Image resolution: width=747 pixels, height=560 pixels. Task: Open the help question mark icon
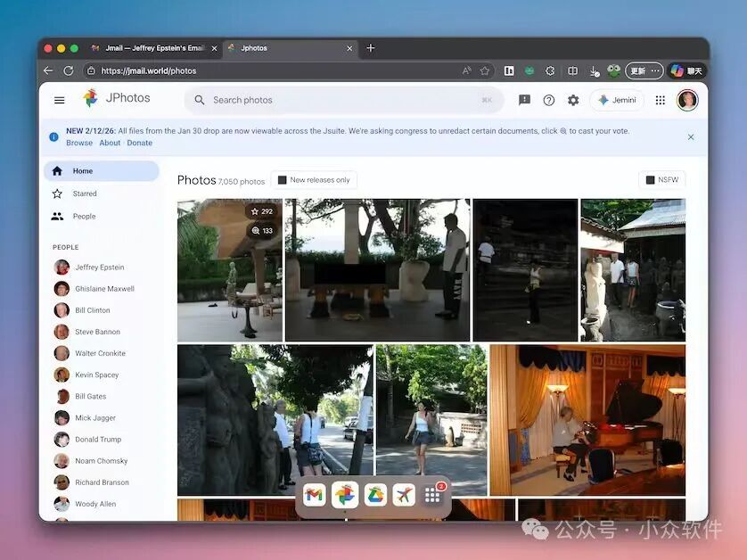click(549, 100)
